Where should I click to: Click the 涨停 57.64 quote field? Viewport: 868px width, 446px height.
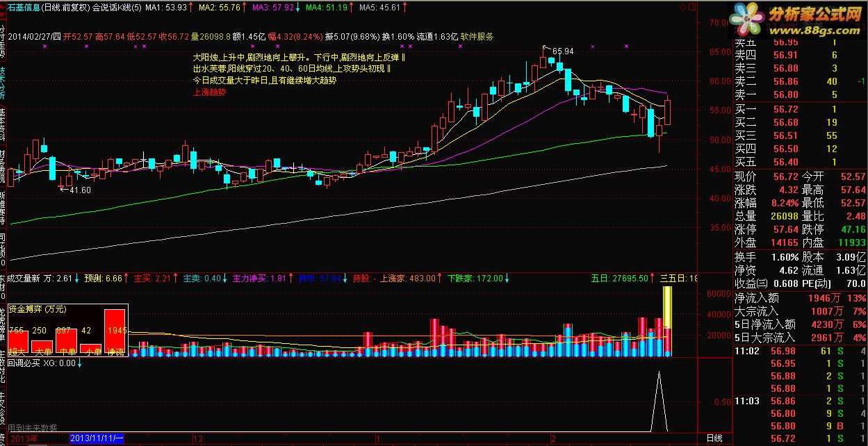coord(767,229)
